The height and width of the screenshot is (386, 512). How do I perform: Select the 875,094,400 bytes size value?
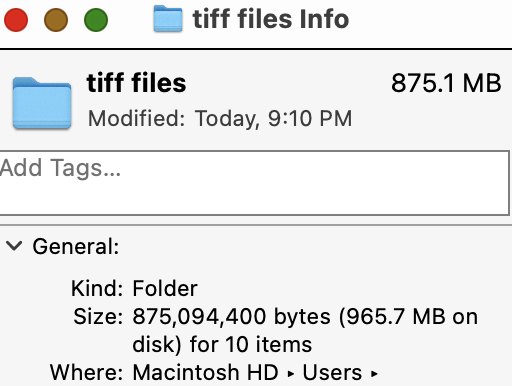click(x=232, y=316)
